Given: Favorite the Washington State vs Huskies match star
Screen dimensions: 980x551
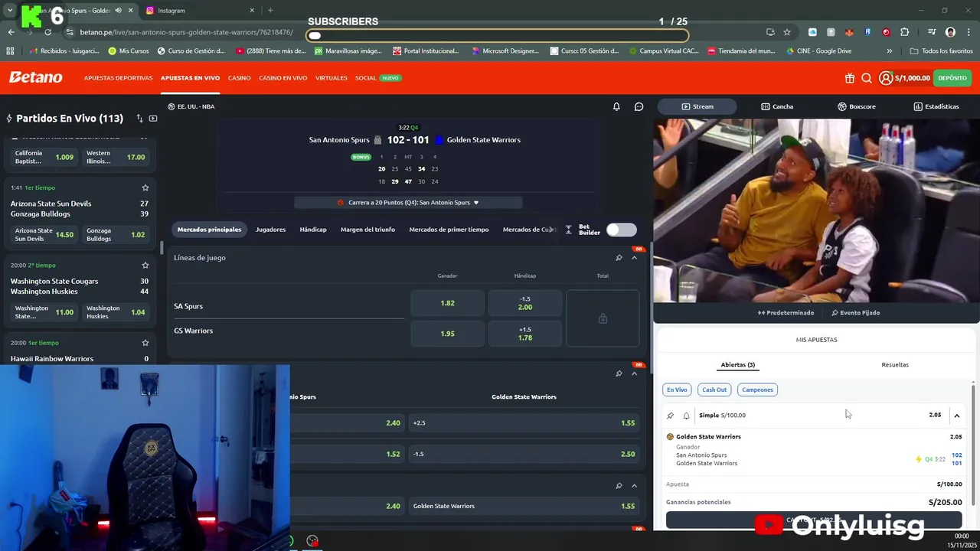Looking at the screenshot, I should 145,265.
